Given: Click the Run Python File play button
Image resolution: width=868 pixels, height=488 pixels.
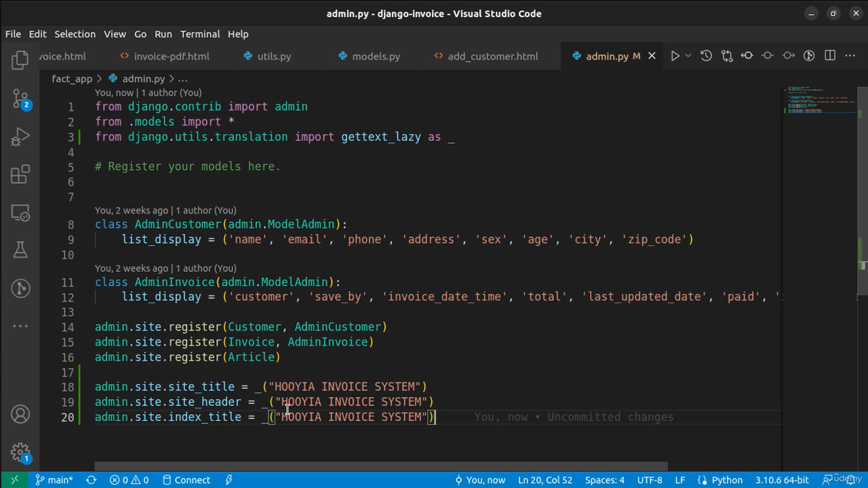Looking at the screenshot, I should pyautogui.click(x=675, y=56).
